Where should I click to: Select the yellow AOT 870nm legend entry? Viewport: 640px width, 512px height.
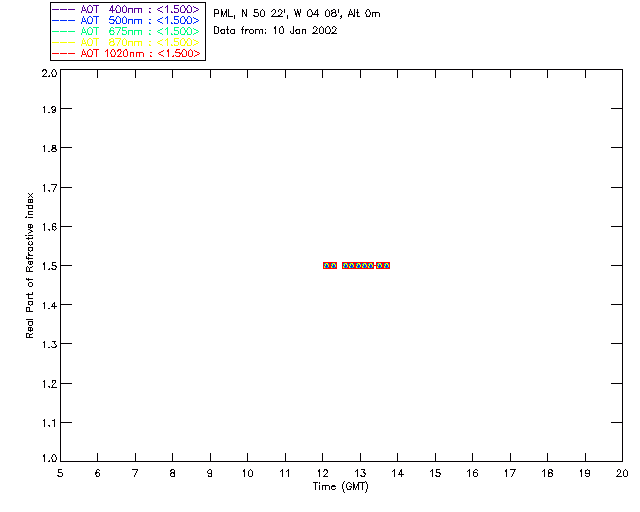coord(126,42)
